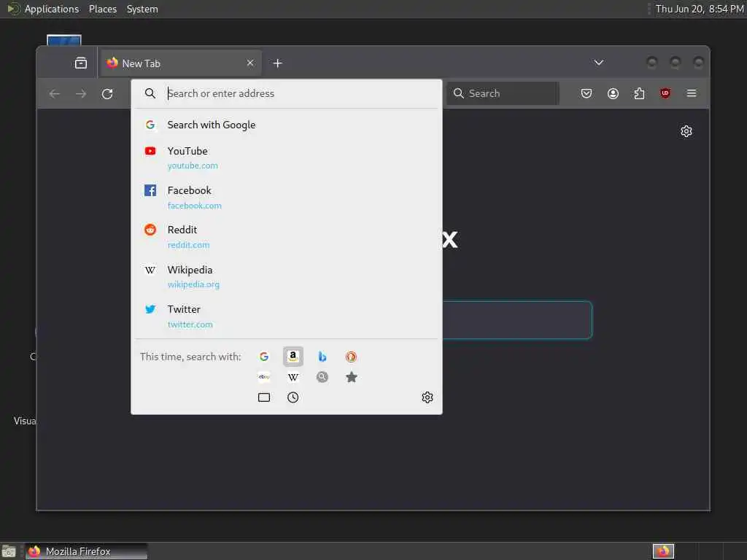Open the Places menu
The height and width of the screenshot is (560, 747).
[102, 9]
